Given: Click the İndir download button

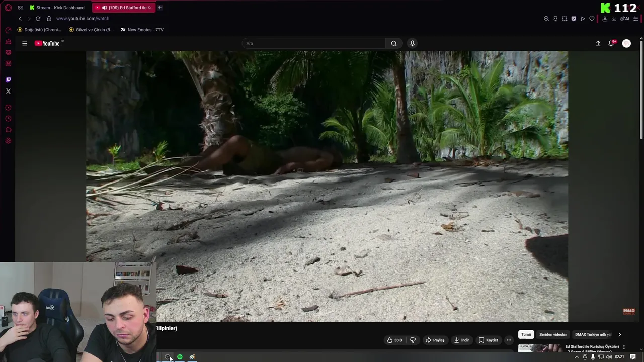Looking at the screenshot, I should click(x=461, y=340).
